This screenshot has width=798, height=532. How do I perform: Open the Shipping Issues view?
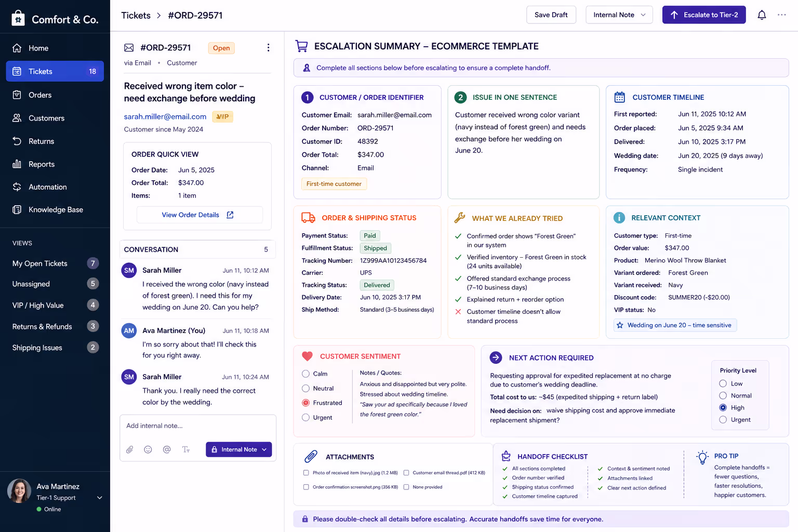point(55,348)
